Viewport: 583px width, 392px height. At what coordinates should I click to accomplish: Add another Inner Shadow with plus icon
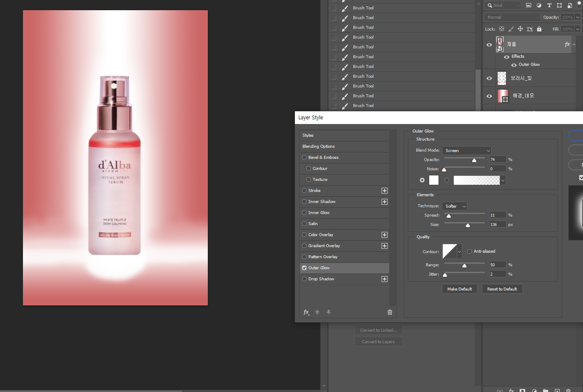pyautogui.click(x=385, y=202)
